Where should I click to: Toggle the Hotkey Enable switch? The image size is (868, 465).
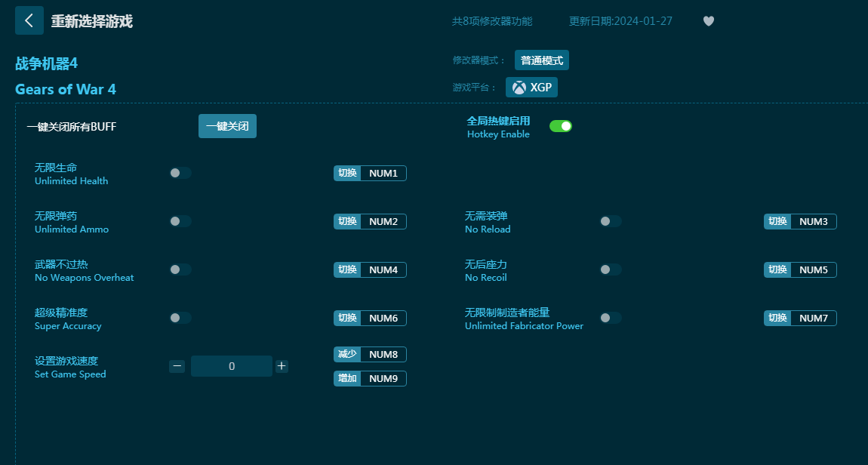coord(561,126)
